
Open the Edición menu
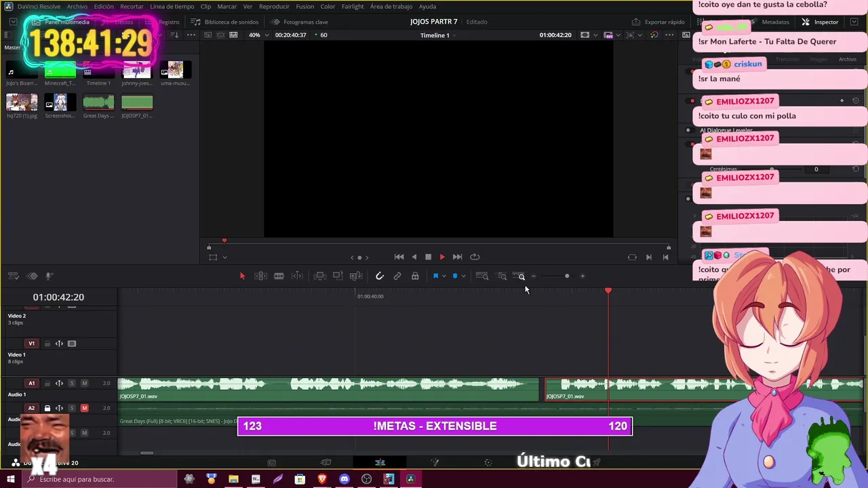click(x=104, y=6)
